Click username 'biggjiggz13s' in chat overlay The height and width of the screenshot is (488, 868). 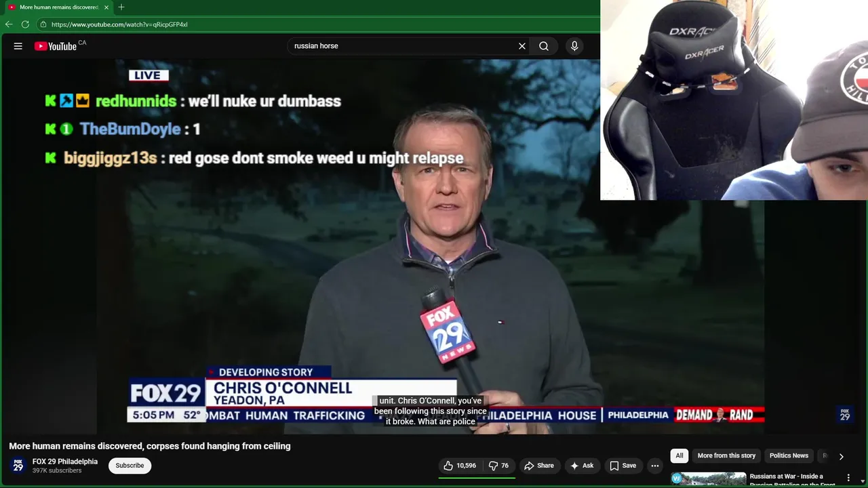pos(110,158)
